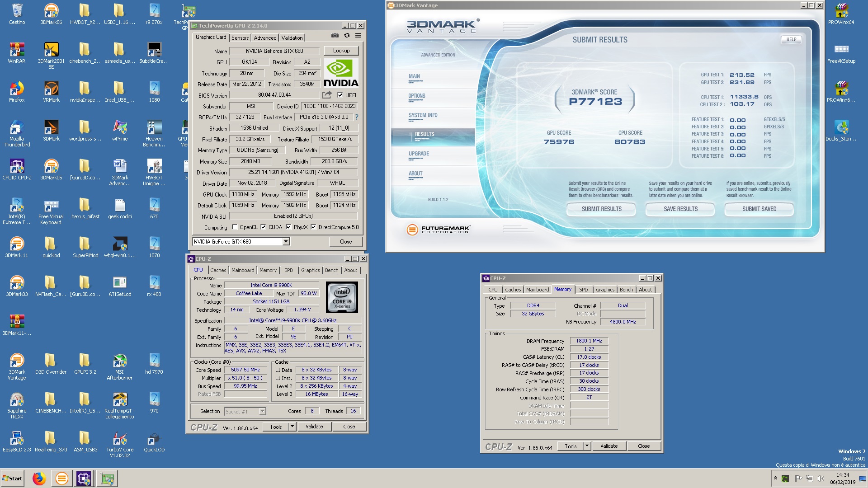Image resolution: width=868 pixels, height=488 pixels.
Task: Switch to the Sensors tab in GPU-Z
Action: pos(240,38)
